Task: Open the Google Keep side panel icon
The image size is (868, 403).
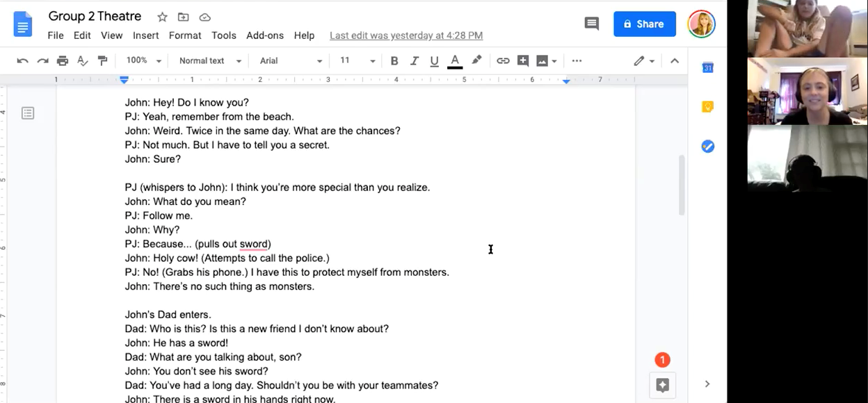Action: pyautogui.click(x=707, y=107)
